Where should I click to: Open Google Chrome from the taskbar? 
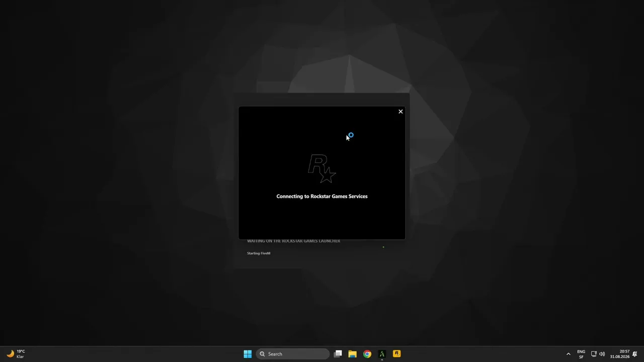[367, 354]
